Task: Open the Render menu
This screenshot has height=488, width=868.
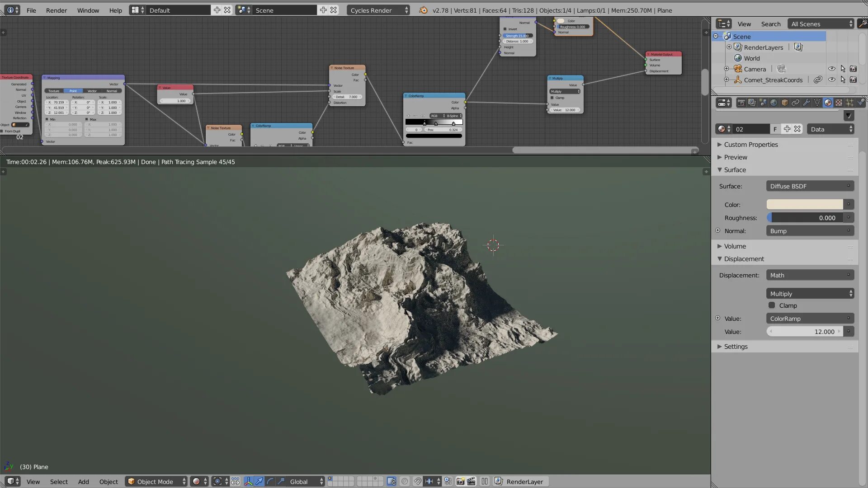Action: point(56,10)
